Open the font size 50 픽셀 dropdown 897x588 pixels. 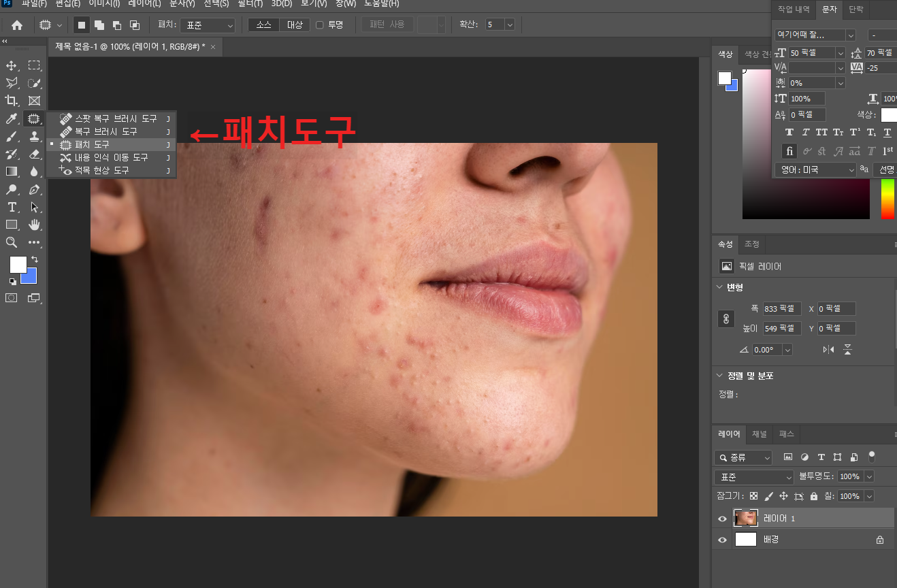pos(841,53)
